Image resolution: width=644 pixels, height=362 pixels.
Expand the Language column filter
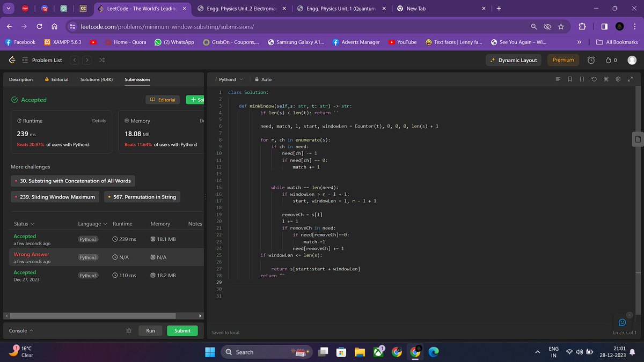[x=92, y=224]
